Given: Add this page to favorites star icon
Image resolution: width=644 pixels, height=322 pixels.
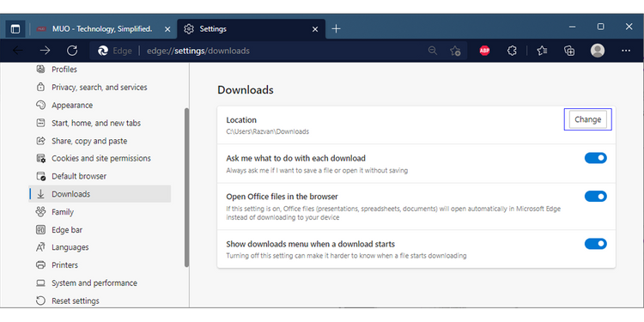Looking at the screenshot, I should (x=455, y=51).
